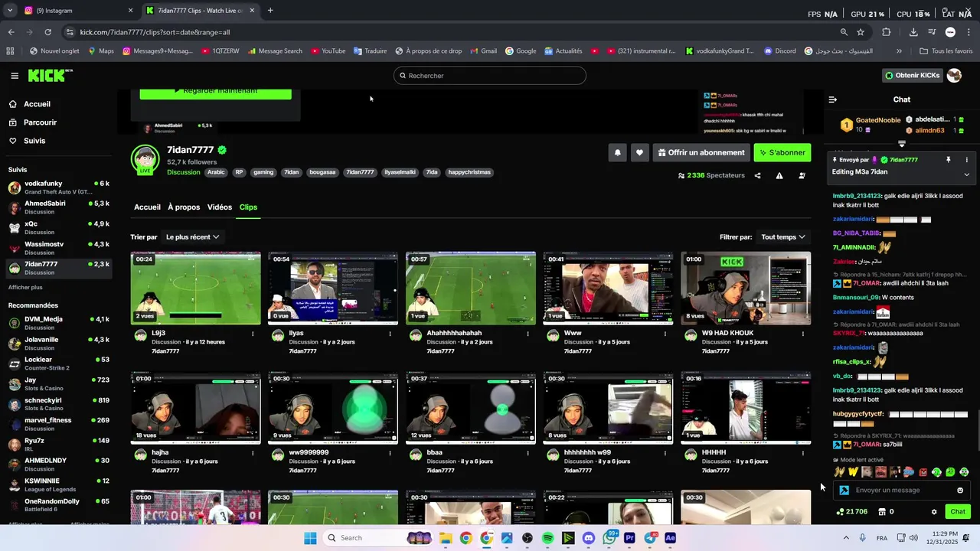This screenshot has width=980, height=551.
Task: Bookmark this page with star icon
Action: pos(861,32)
